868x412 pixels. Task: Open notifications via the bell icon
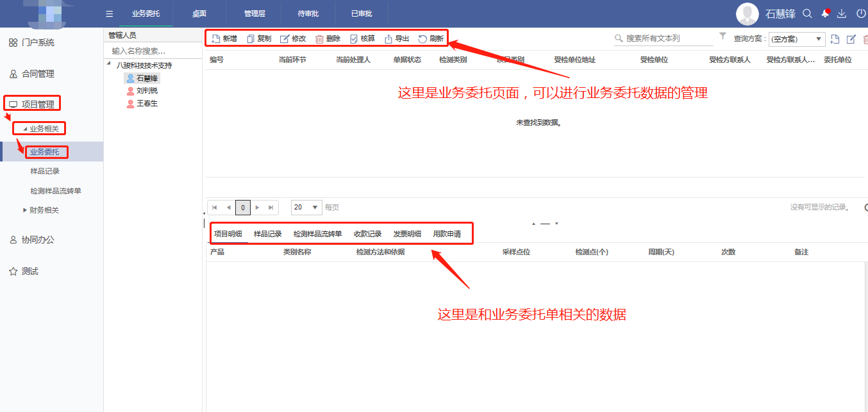825,13
